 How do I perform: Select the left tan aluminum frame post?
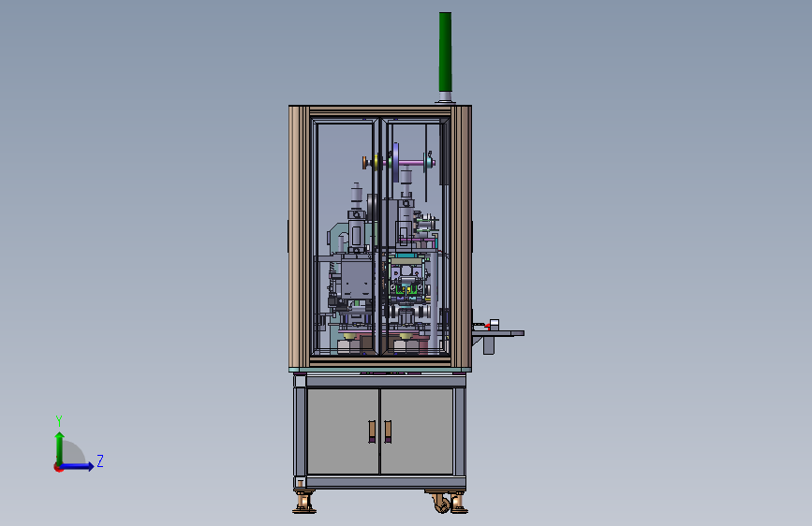click(300, 237)
